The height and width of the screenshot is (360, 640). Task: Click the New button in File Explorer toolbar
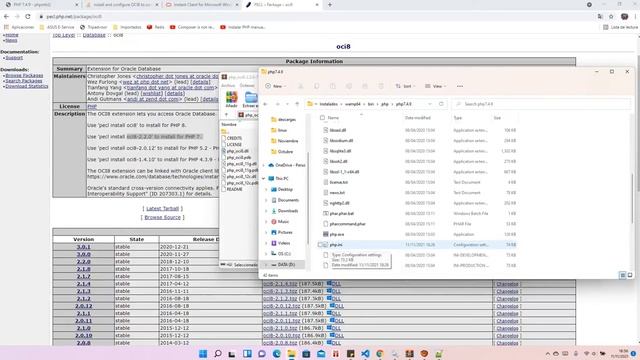pos(276,86)
